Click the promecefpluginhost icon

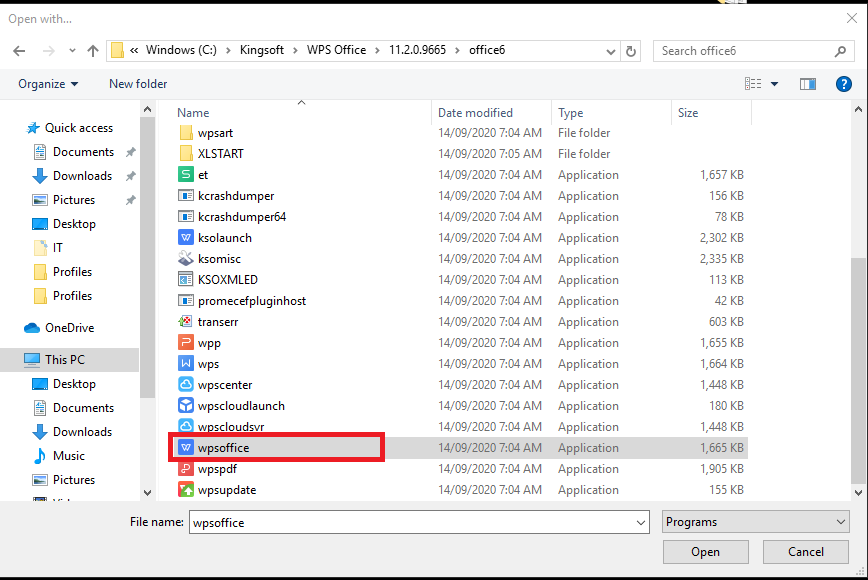point(186,301)
